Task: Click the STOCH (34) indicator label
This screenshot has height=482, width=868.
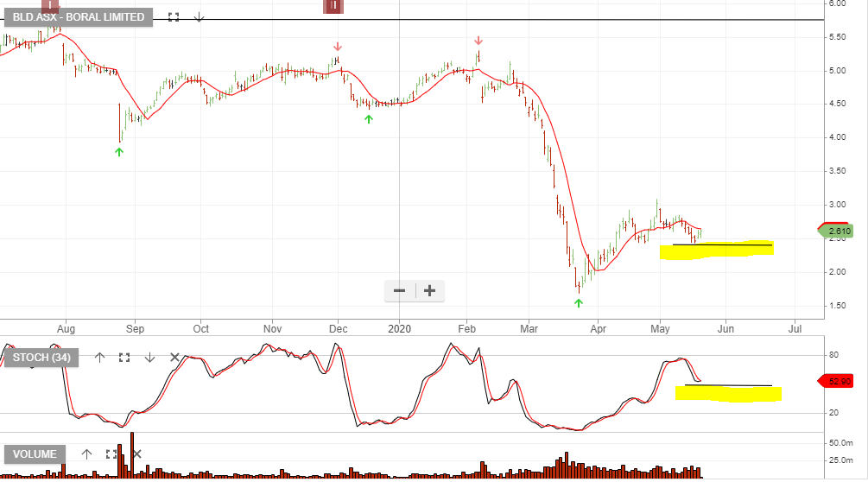Action: (x=41, y=358)
